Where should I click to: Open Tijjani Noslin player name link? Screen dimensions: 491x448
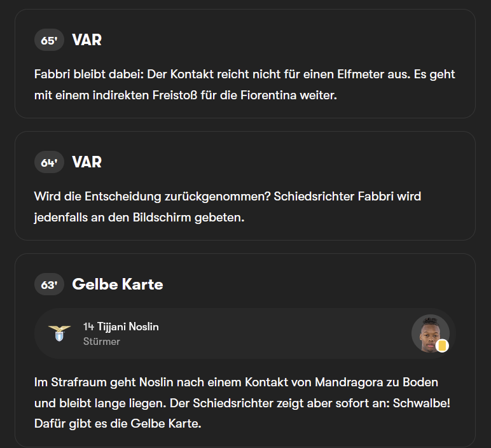coord(128,326)
